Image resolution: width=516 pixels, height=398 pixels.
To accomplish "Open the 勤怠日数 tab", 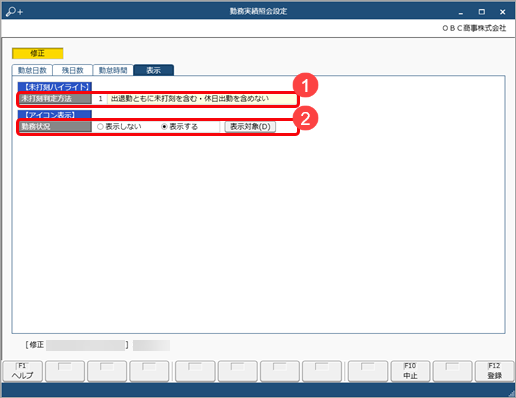I will pos(32,70).
